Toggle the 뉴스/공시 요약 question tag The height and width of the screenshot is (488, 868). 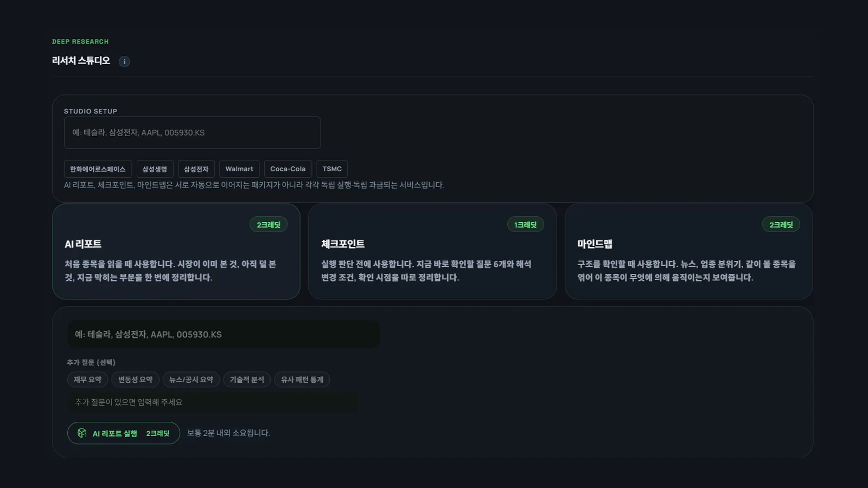pos(191,380)
